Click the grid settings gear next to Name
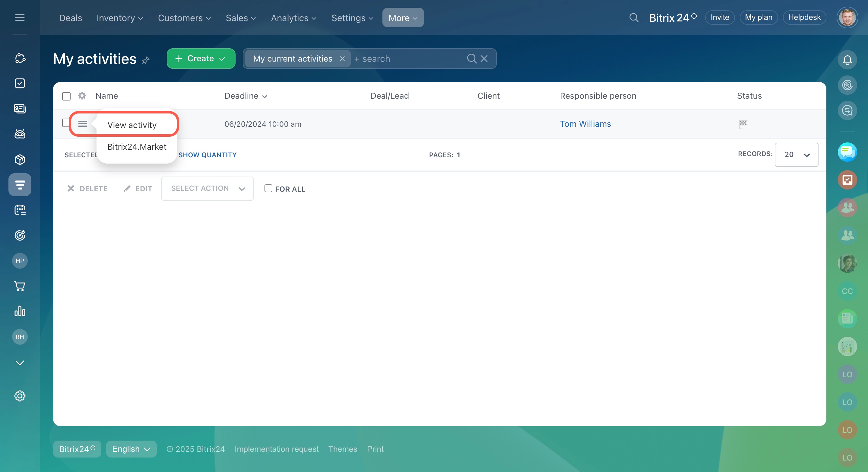This screenshot has height=472, width=868. [x=82, y=96]
